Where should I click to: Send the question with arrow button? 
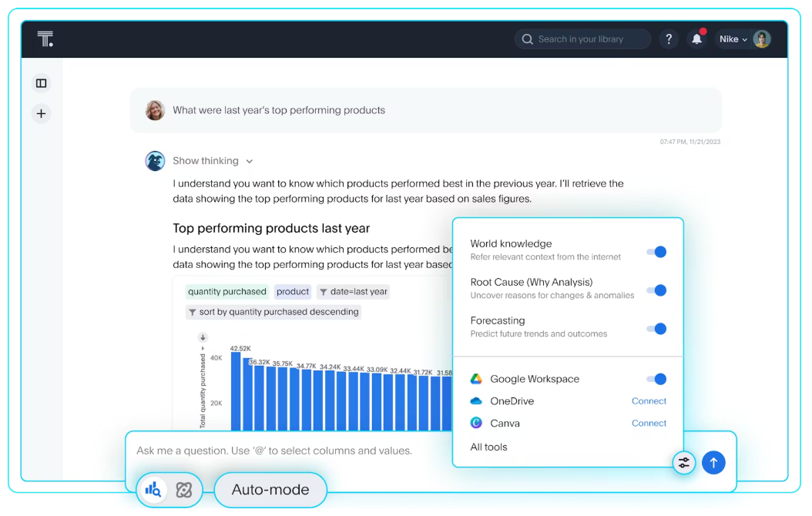tap(713, 463)
